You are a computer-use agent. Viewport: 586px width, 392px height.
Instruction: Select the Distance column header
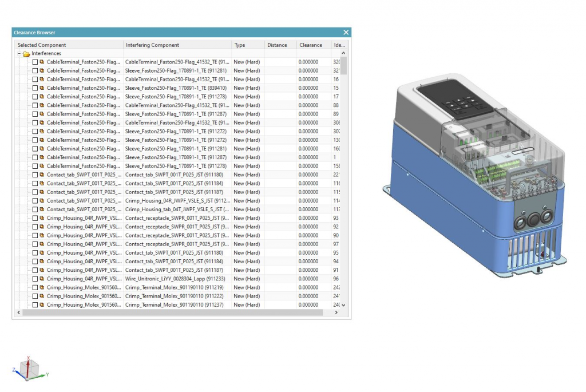279,45
